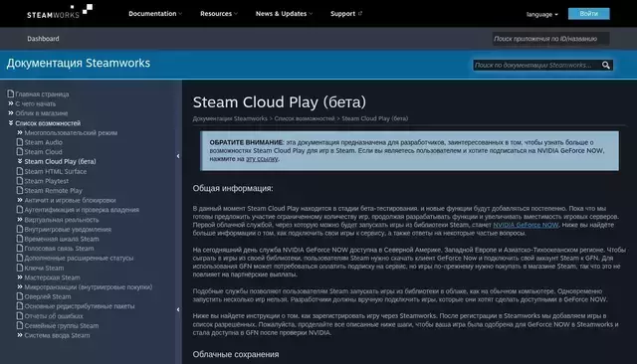Open the Steam Playtest page
This screenshot has width=637, height=364.
coord(47,181)
